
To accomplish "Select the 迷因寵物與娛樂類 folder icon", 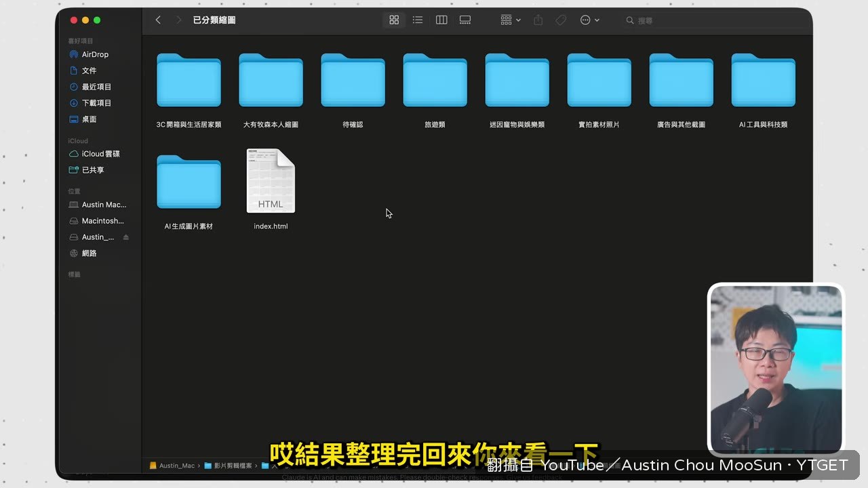I will coord(517,80).
